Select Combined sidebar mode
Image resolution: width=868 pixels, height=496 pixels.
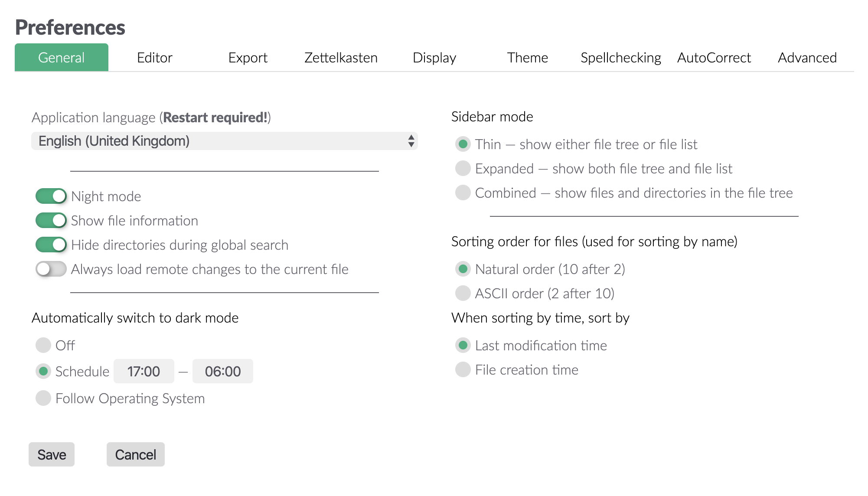pyautogui.click(x=462, y=193)
